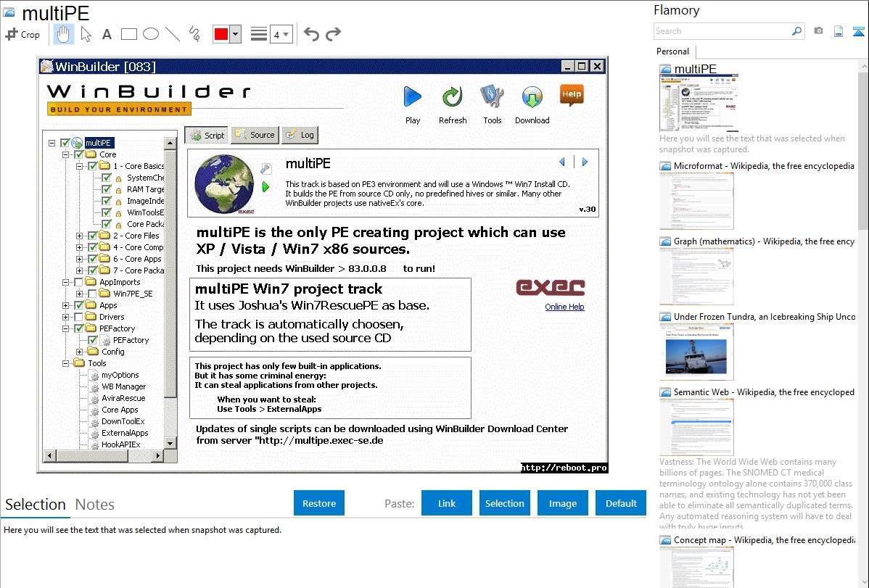Click the document icon beside the camera
Viewport: 869px width, 588px height.
tap(839, 31)
